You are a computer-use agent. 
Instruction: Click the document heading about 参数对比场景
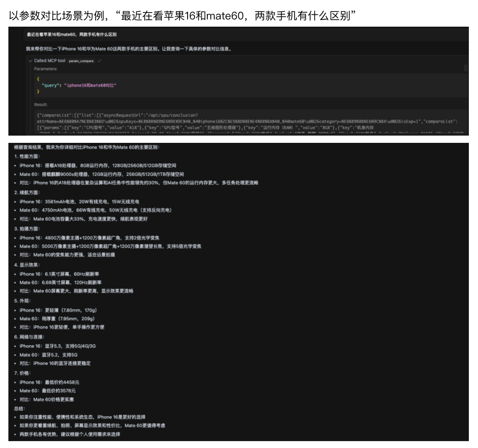click(x=182, y=16)
